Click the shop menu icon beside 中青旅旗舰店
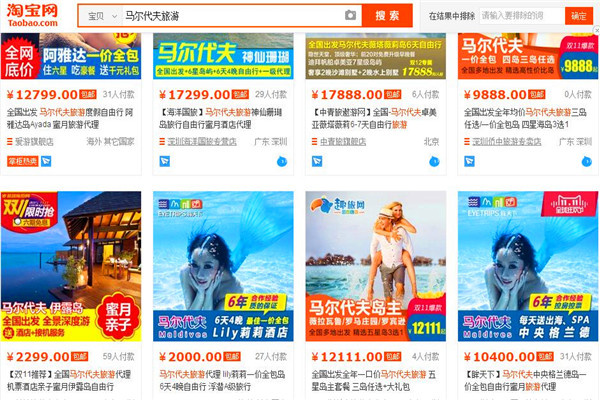Screen dimensions: 600x400 point(314,142)
